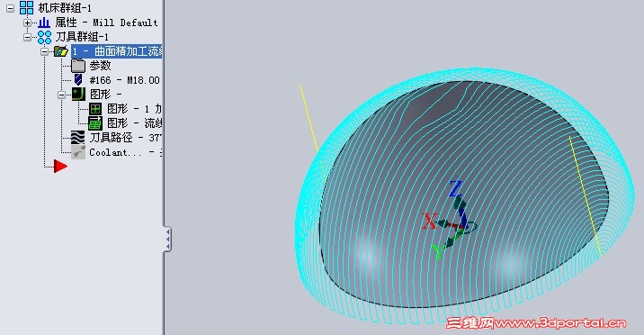Open the #166 - M18.00 tool entry
Screen dimensions: 644x335
point(124,80)
